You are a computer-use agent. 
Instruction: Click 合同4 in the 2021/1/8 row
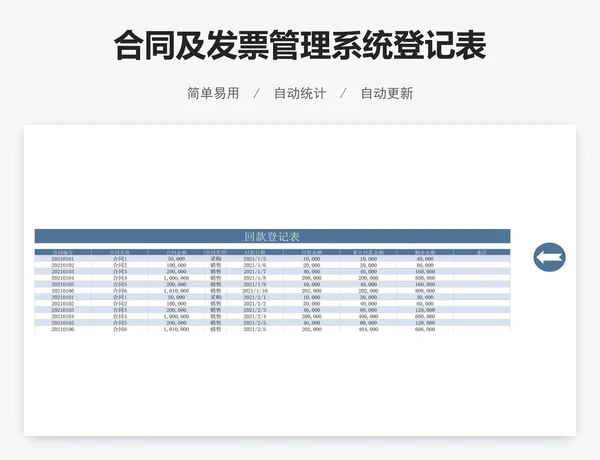point(120,278)
